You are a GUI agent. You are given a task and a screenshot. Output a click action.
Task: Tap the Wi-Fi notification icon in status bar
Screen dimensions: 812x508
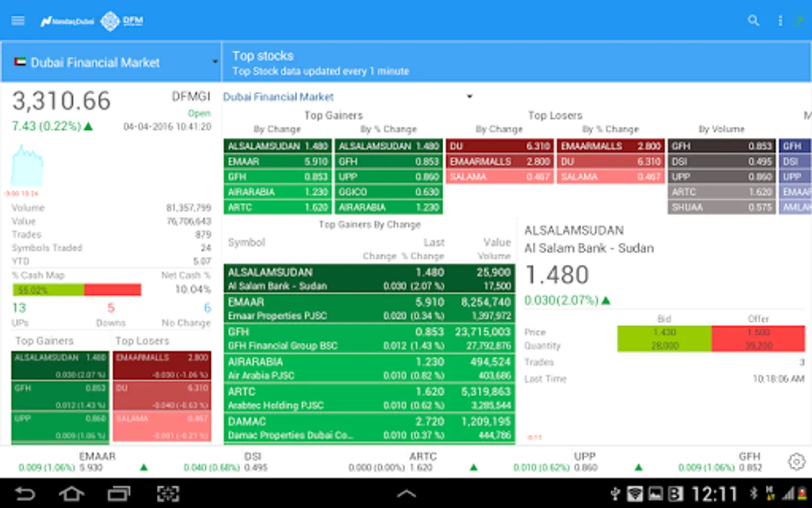tap(635, 494)
